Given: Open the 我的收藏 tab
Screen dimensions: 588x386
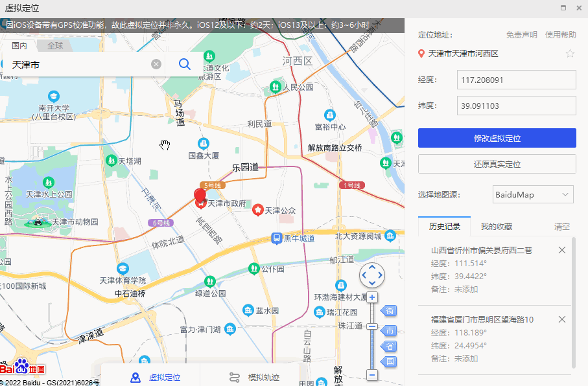Looking at the screenshot, I should pos(497,226).
